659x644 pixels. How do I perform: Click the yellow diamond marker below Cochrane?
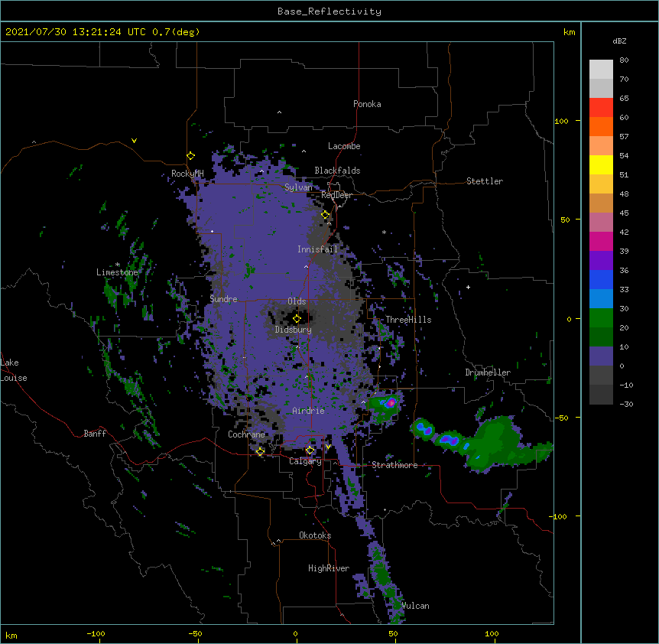coord(260,451)
